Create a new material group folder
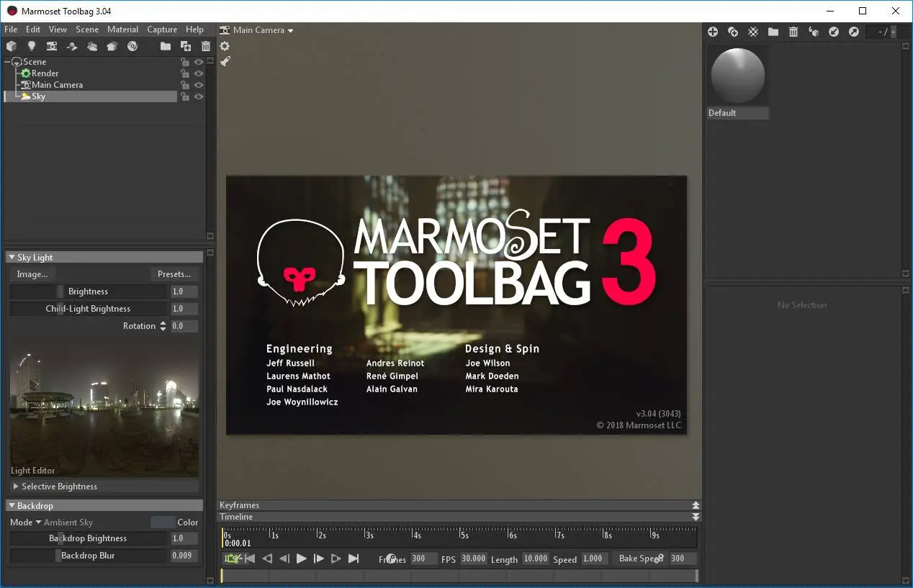This screenshot has width=913, height=588. click(x=773, y=32)
